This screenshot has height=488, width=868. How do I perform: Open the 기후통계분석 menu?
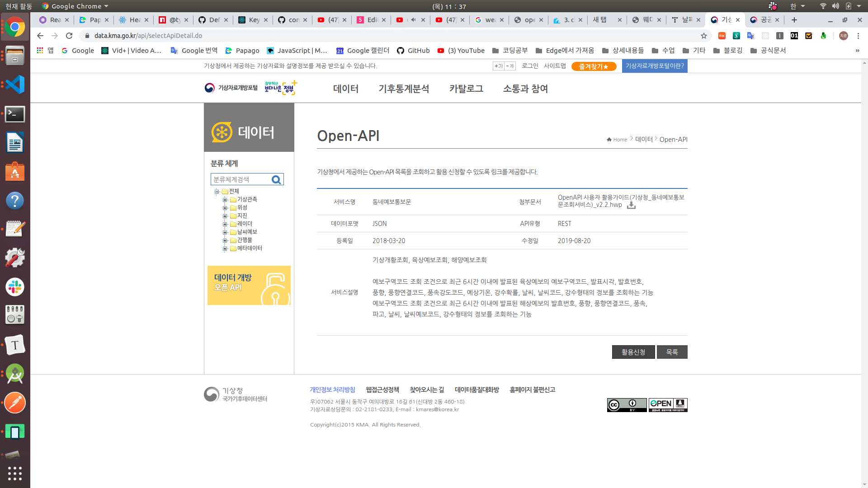[404, 89]
